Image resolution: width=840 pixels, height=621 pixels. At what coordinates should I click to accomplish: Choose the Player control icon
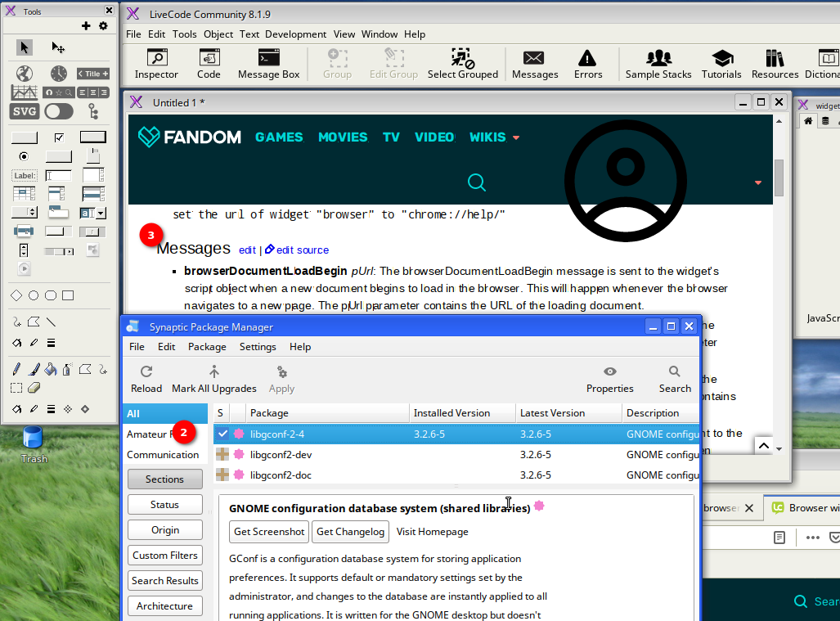[x=24, y=268]
